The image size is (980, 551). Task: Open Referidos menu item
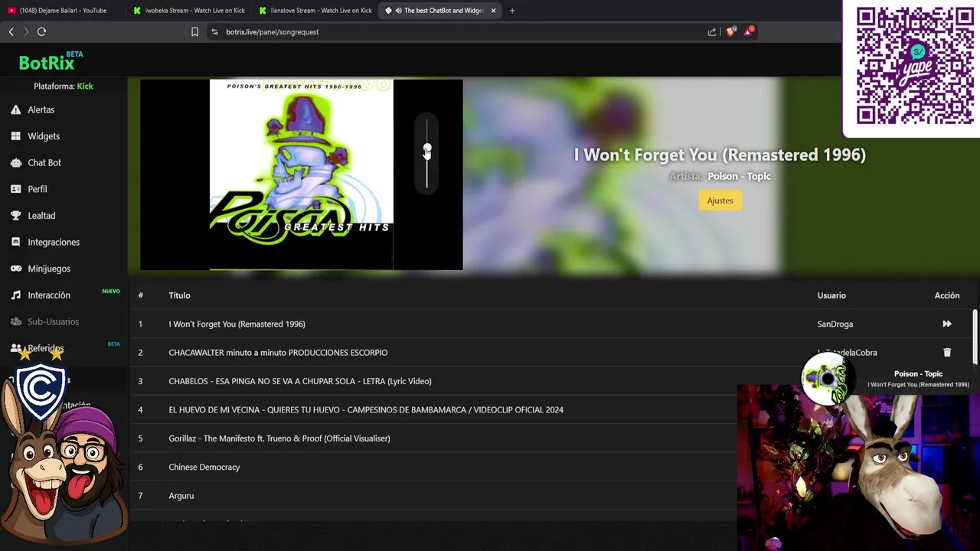coord(45,348)
